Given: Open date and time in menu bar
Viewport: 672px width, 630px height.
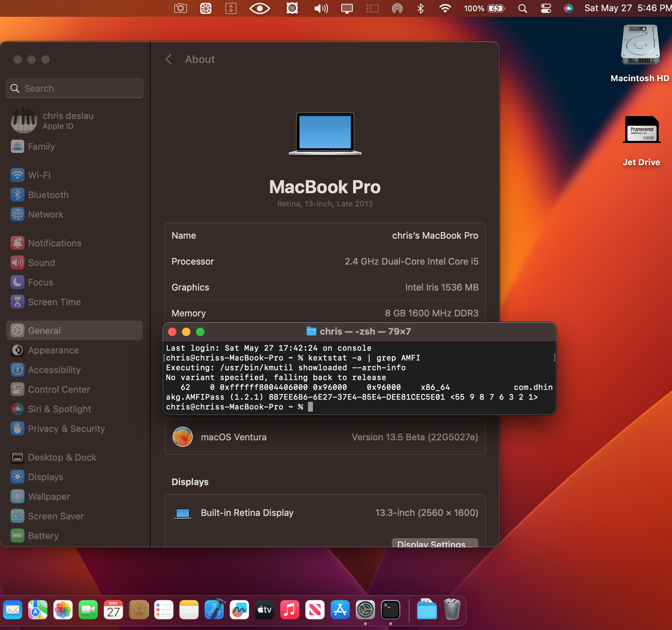Looking at the screenshot, I should [627, 8].
